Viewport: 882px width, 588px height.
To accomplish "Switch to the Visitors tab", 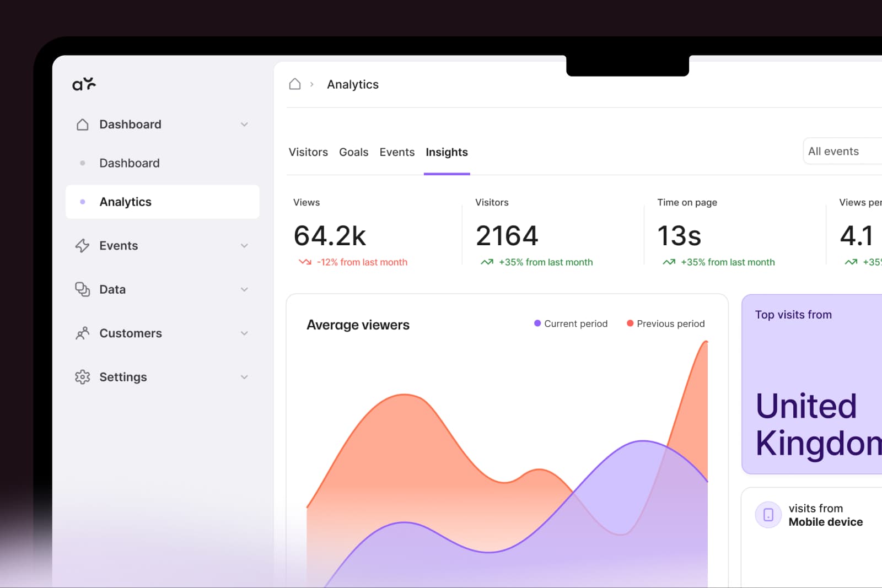I will point(308,152).
